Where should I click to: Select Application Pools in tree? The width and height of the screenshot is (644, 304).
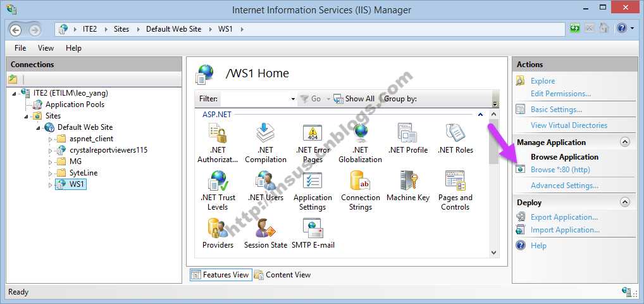(x=75, y=104)
